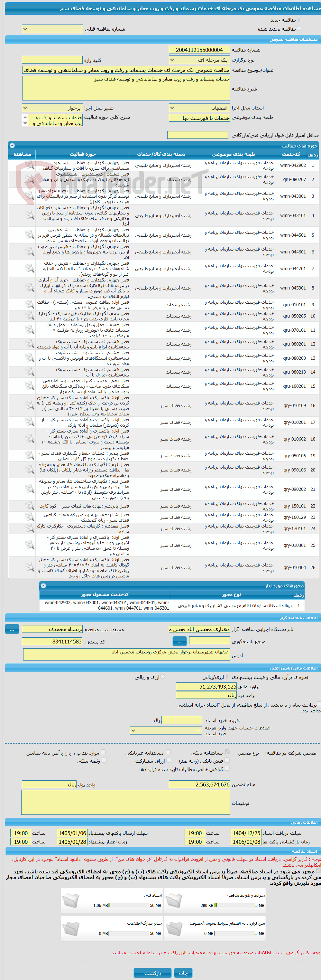The image size is (321, 980).
Task: Open view icon for row qry-010602
Action: point(30,439)
